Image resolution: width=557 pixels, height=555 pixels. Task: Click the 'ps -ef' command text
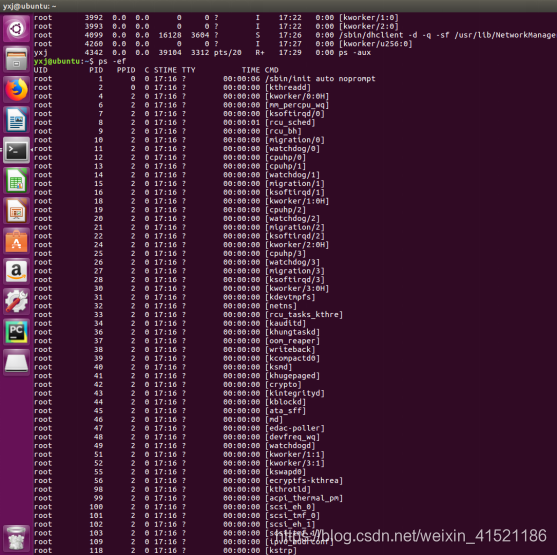click(112, 61)
